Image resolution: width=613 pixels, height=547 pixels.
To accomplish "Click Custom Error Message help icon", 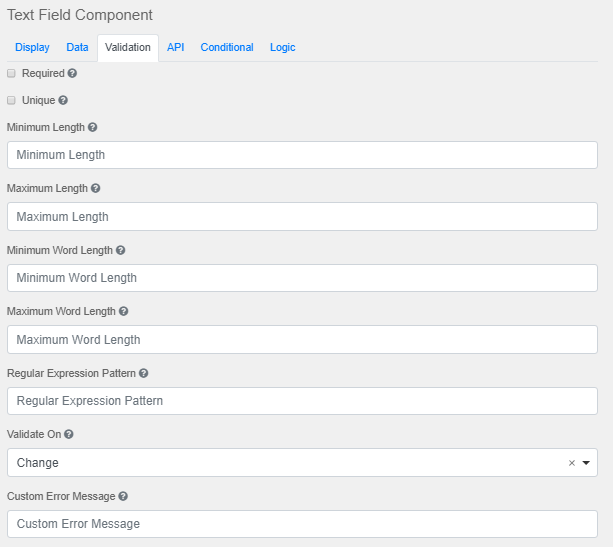I will [x=123, y=496].
